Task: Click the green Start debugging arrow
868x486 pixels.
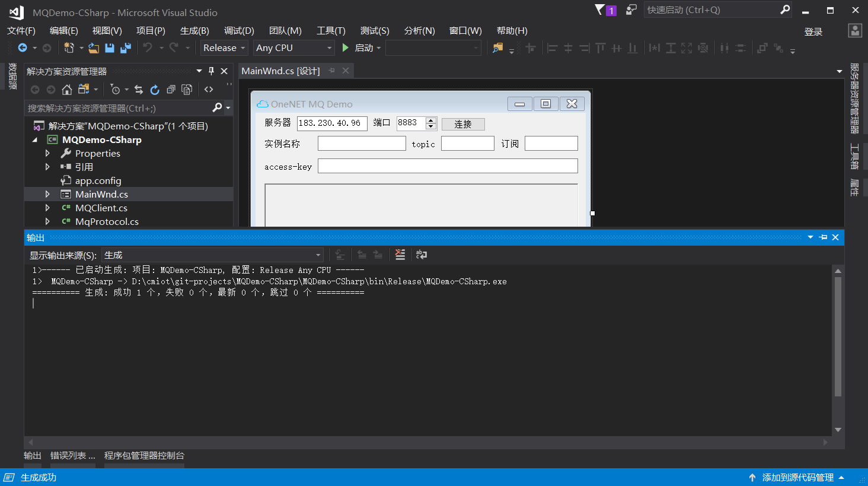Action: click(345, 47)
